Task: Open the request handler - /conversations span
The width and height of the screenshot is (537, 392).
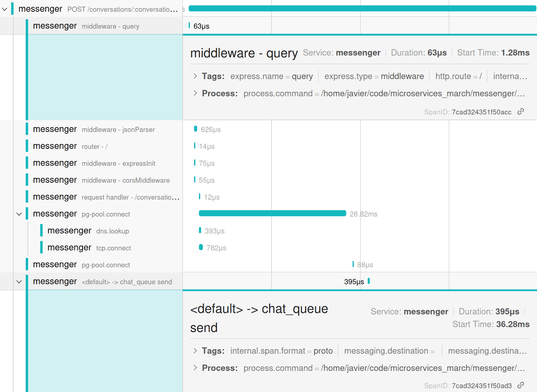Action: [x=101, y=197]
